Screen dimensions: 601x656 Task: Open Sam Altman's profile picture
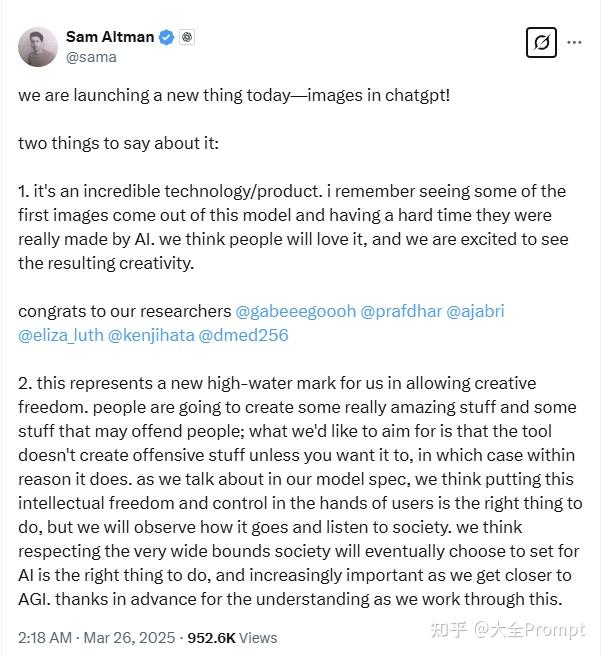[38, 46]
